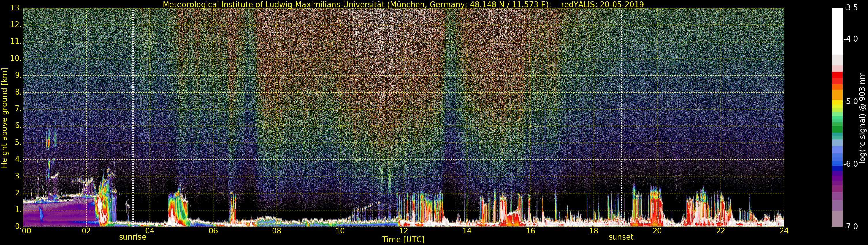Click the 'Time [UTC]' axis label
Screen dimensions: 868x245
coord(403,239)
